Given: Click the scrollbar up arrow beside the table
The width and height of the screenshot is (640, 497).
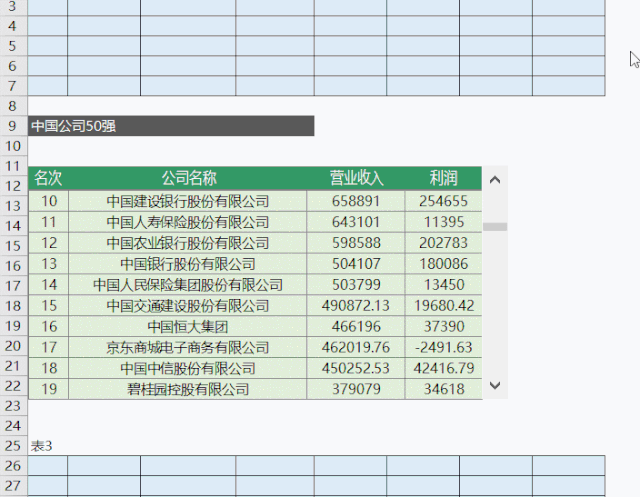Looking at the screenshot, I should tap(495, 180).
